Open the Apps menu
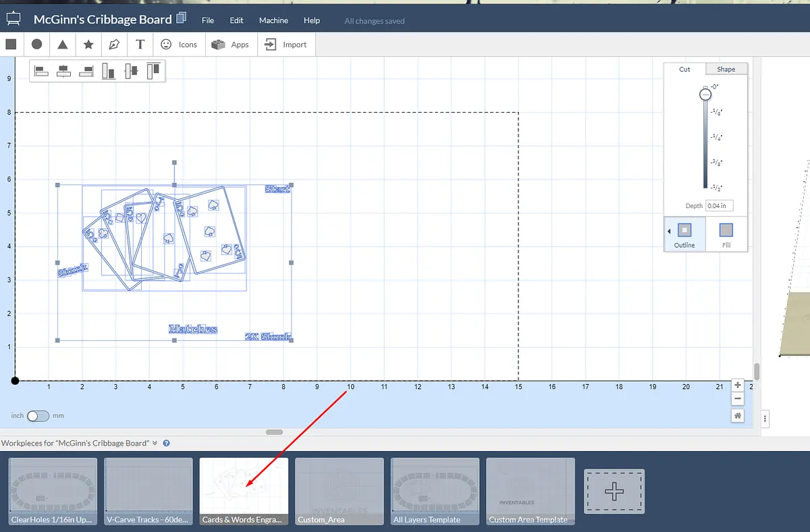Screen dimensions: 810x532 231,45
